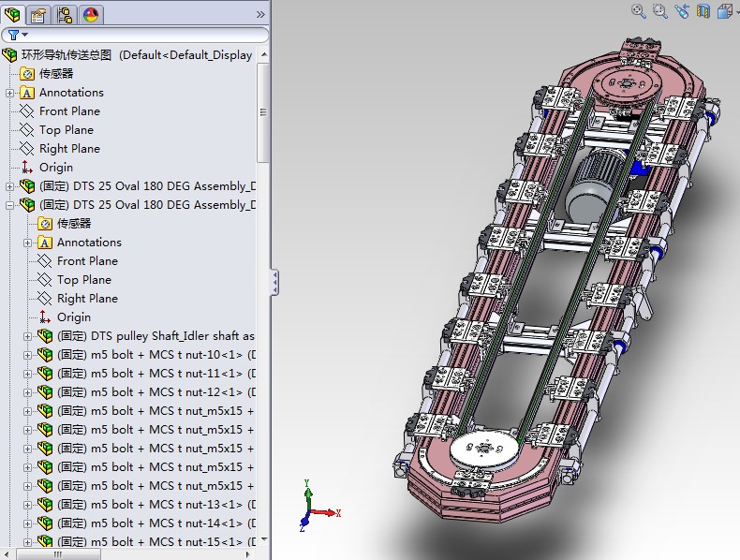Open the View Orientation cube icon
The height and width of the screenshot is (560, 740).
coord(725,11)
